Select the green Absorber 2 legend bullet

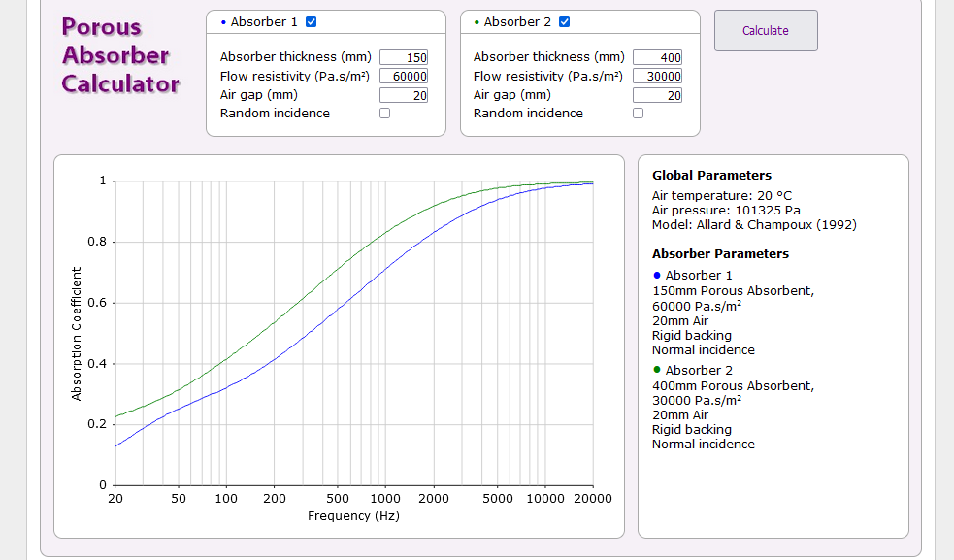click(x=657, y=370)
